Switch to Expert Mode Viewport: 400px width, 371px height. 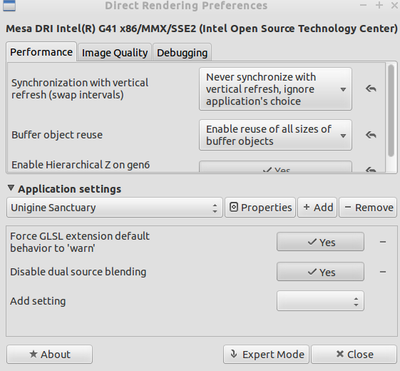pos(266,354)
